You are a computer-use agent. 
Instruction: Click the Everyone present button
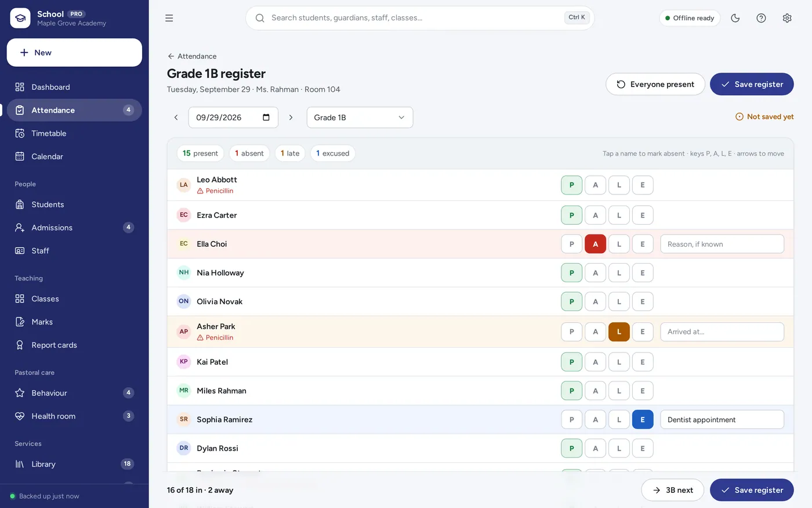click(655, 84)
